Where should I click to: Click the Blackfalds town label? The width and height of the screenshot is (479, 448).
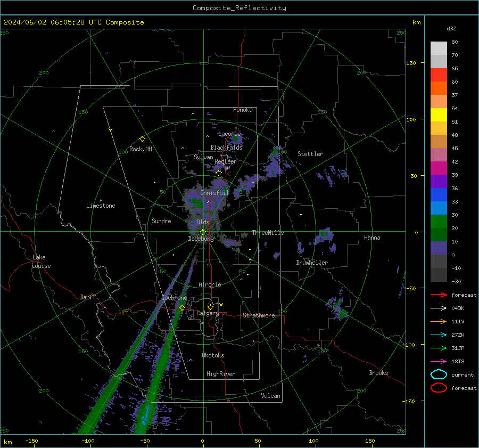tap(226, 148)
